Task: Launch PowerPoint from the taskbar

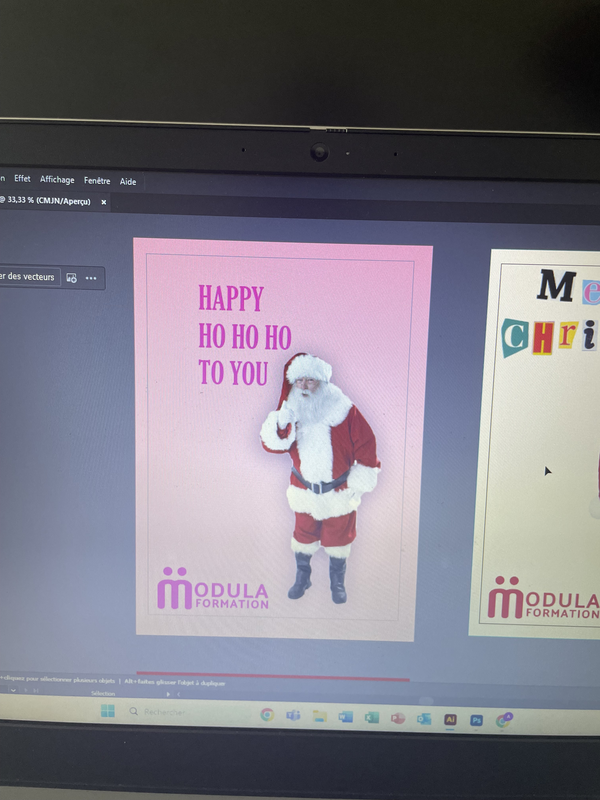Action: (x=398, y=718)
